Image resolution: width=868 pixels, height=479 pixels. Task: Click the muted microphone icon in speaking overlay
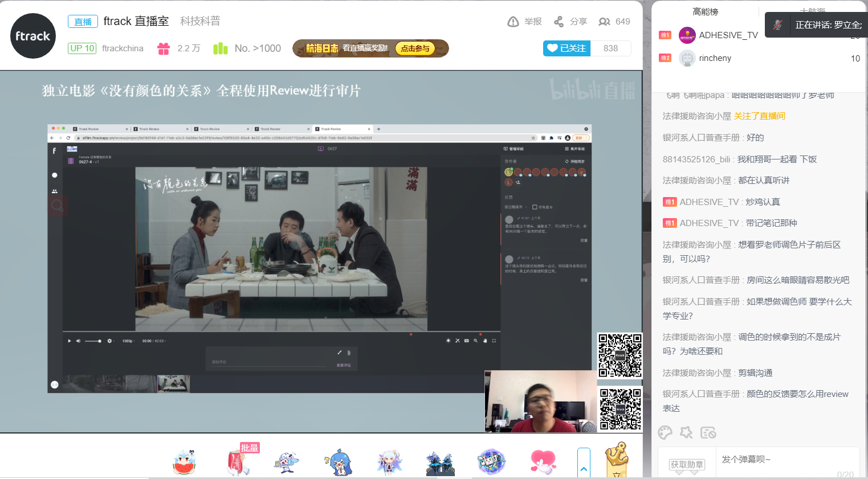click(778, 25)
